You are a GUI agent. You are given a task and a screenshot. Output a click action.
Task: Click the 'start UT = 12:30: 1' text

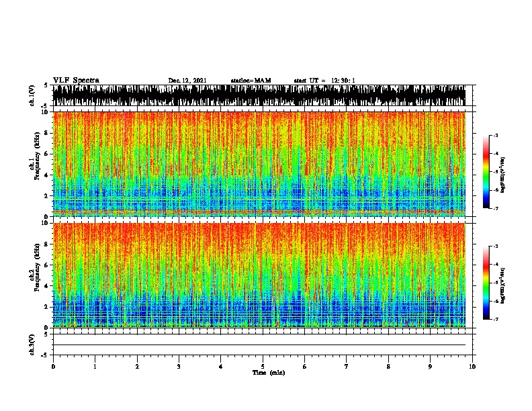[x=324, y=81]
